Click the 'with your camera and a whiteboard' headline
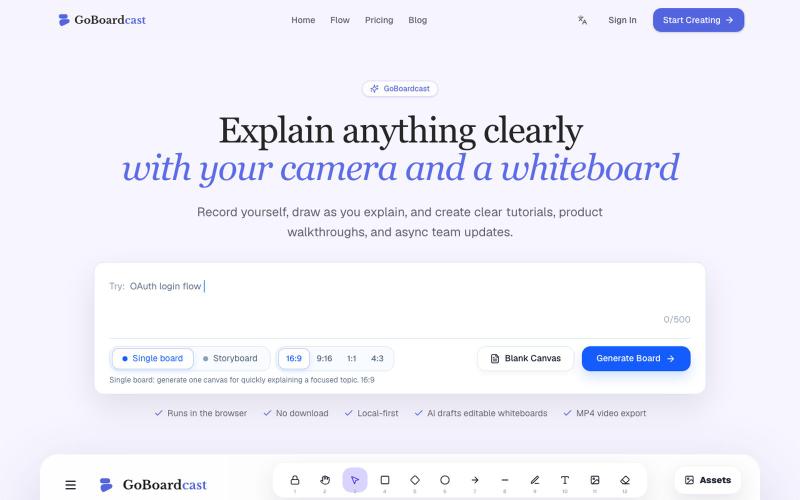Screen dimensions: 800x500 tap(401, 168)
